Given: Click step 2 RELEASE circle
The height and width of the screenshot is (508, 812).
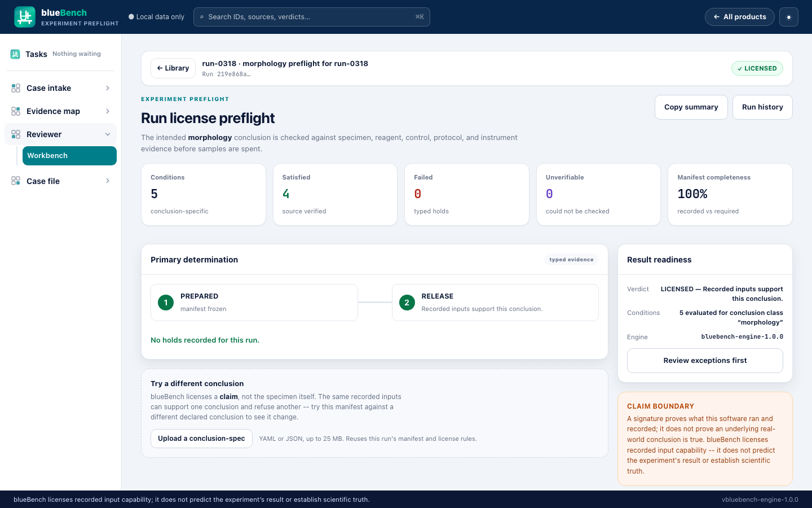Looking at the screenshot, I should point(407,303).
